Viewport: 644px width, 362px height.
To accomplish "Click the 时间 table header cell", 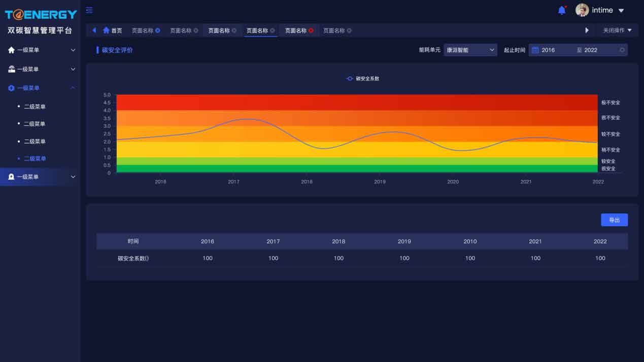I will tap(133, 241).
